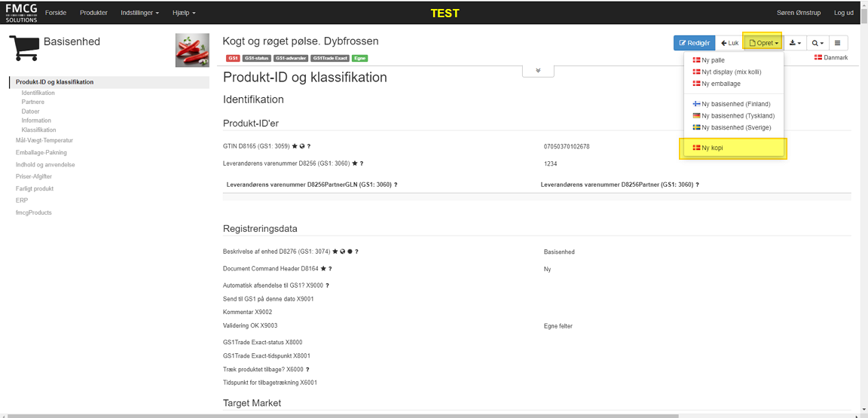Viewport: 868px width, 418px height.
Task: Toggle the green Egne tag
Action: (x=359, y=59)
